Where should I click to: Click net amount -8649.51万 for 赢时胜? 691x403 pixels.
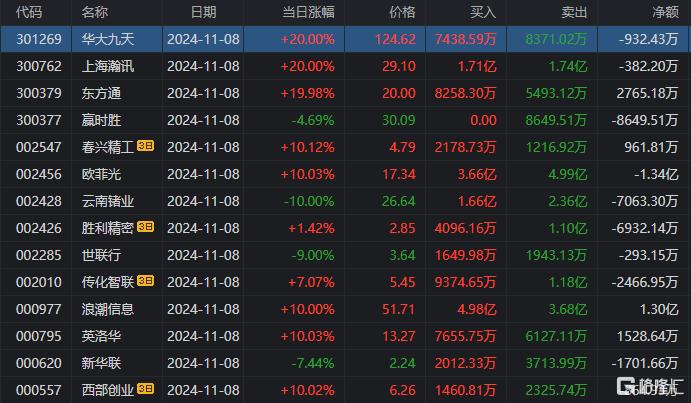(645, 120)
